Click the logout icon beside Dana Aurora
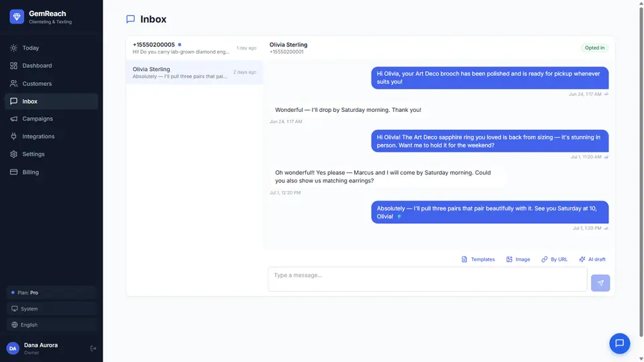 93,349
